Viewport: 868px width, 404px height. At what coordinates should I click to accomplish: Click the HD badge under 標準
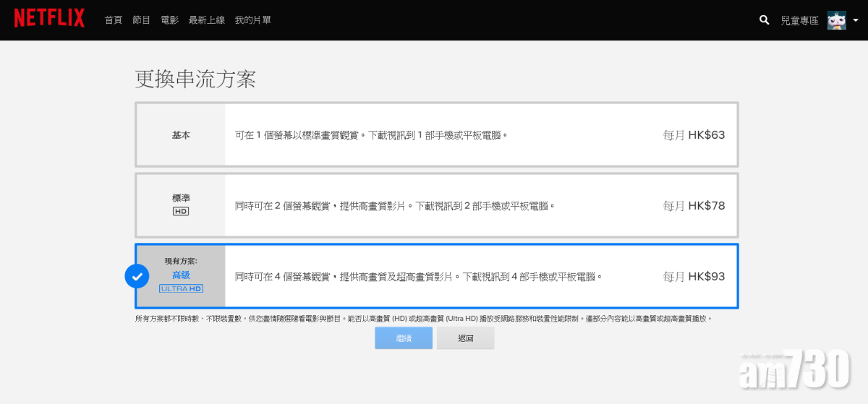pyautogui.click(x=181, y=211)
